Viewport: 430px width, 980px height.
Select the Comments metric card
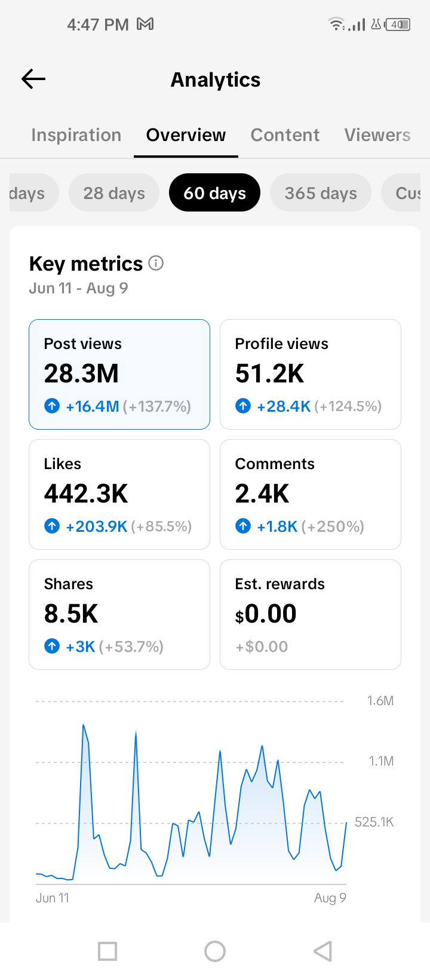coord(311,494)
